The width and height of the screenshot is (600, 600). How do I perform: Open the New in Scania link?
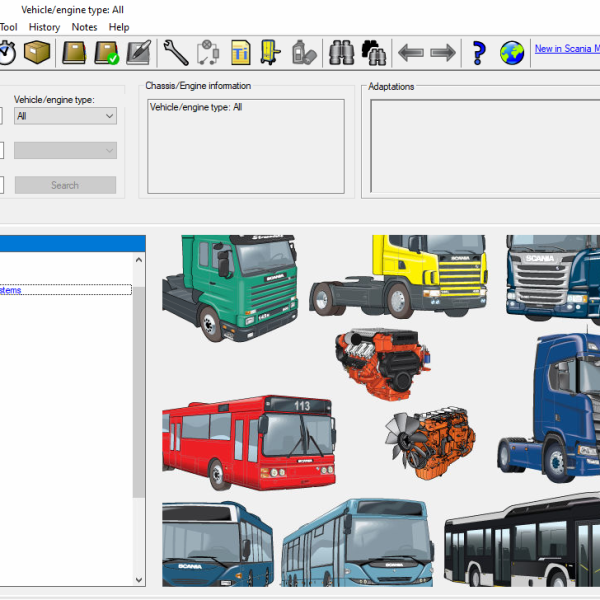tap(567, 49)
